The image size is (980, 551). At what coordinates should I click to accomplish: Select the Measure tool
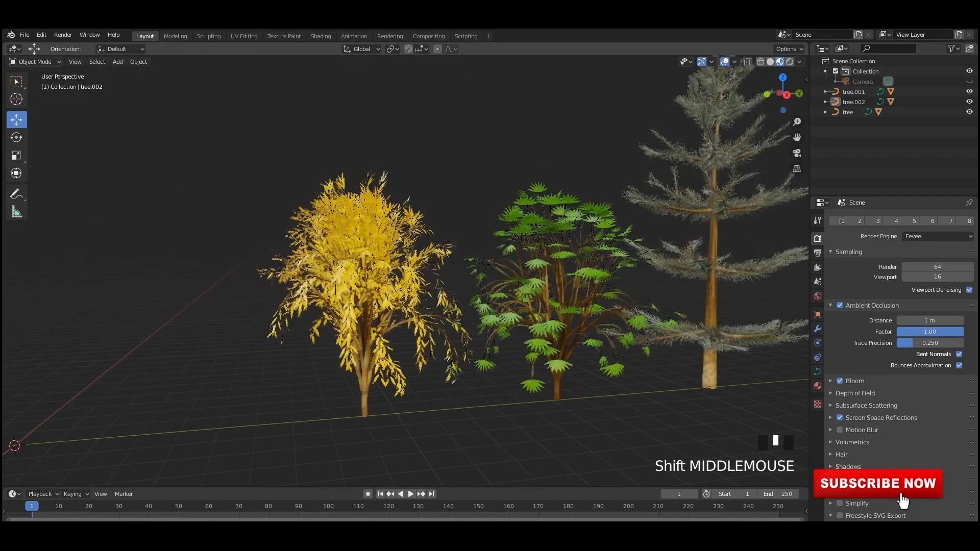(16, 212)
